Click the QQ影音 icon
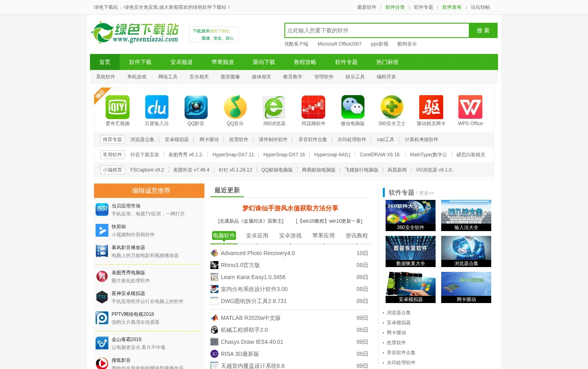 point(196,107)
